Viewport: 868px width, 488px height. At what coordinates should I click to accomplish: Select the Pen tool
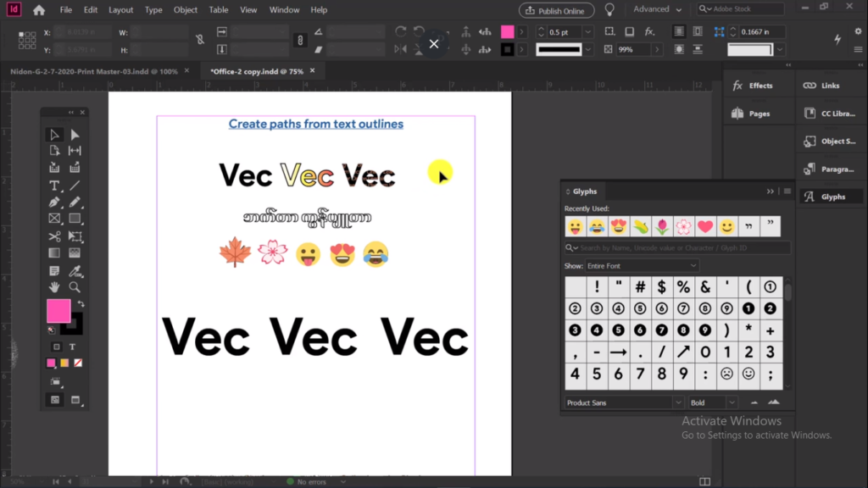pos(54,202)
